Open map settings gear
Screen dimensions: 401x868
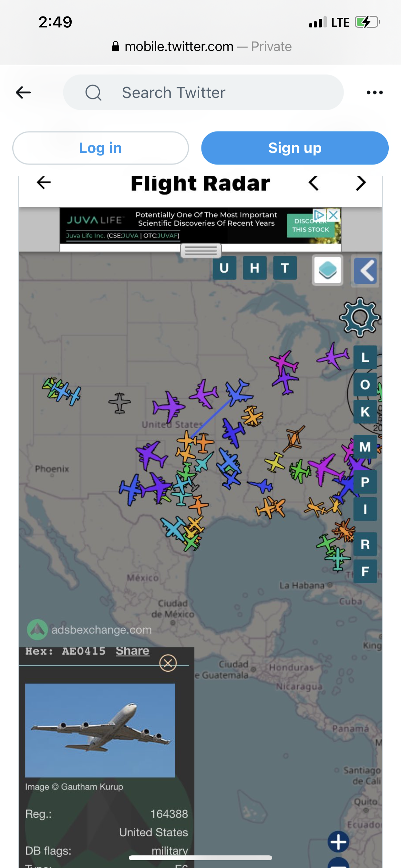[x=360, y=317]
